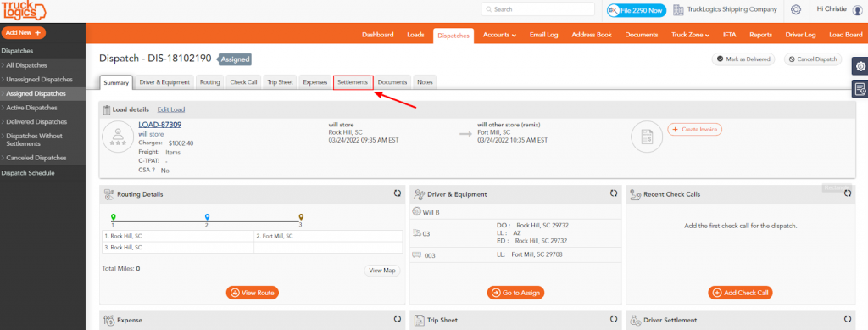Click the driver name Will B
The image size is (868, 330).
pos(431,212)
